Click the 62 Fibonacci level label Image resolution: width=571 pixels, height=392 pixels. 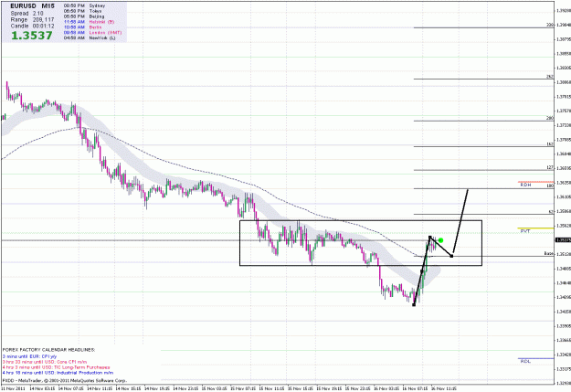pyautogui.click(x=551, y=212)
